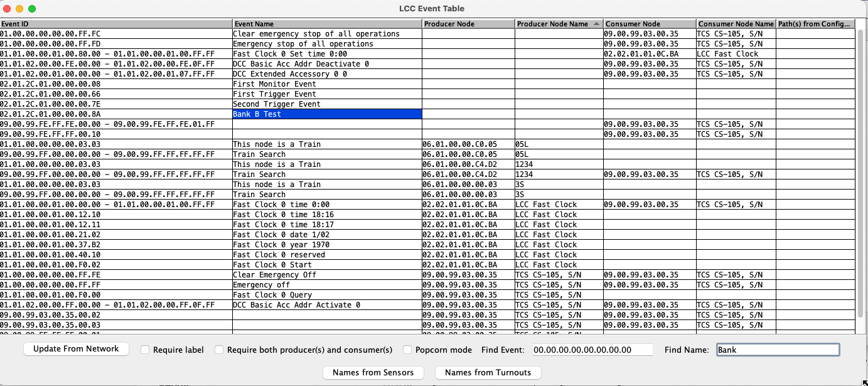The height and width of the screenshot is (386, 868).
Task: Sort by Consumer Node column header
Action: point(649,24)
